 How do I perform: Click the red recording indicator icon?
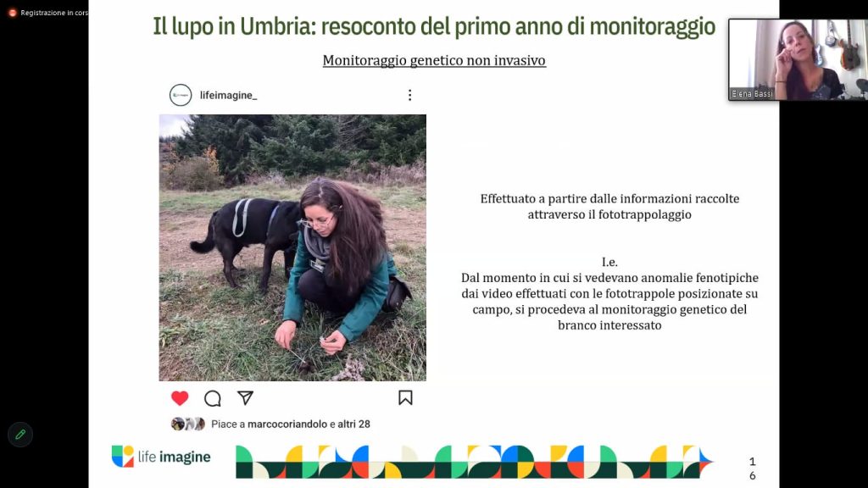coord(12,13)
